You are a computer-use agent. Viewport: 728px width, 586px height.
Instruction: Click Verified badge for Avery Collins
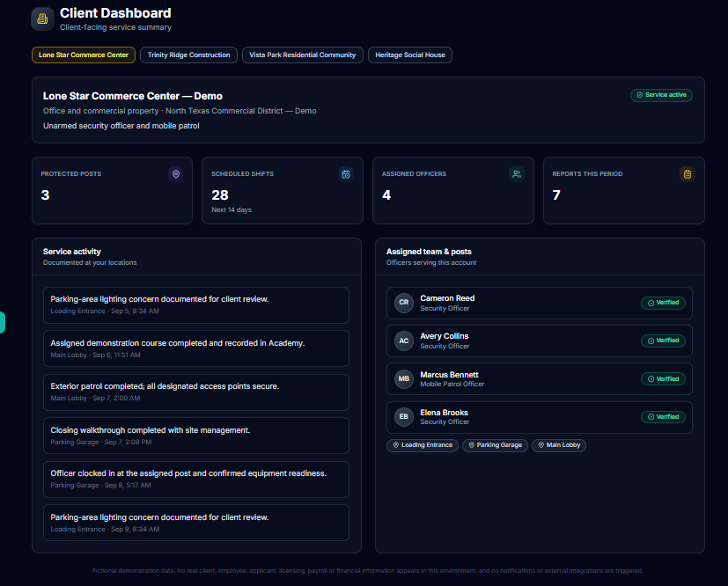[x=663, y=341]
